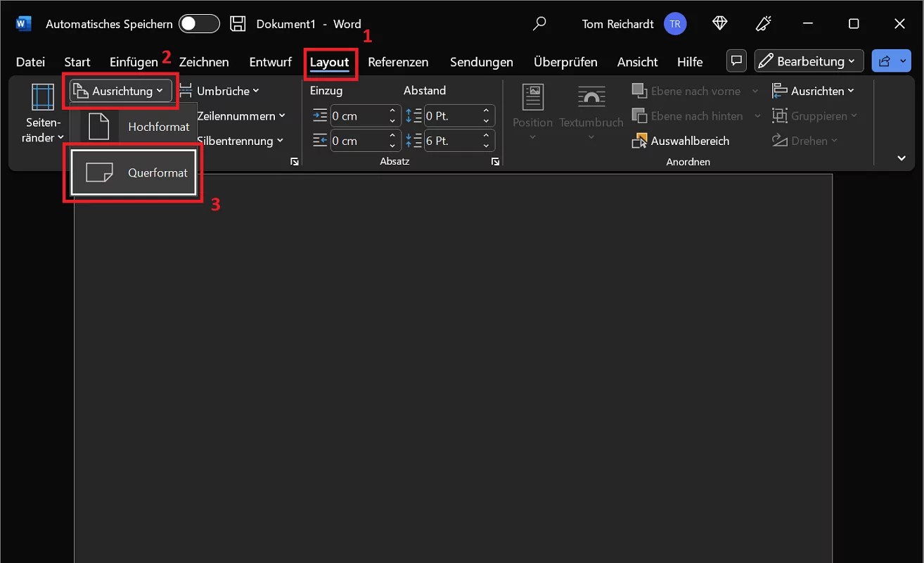924x563 pixels.
Task: Click the TR account avatar
Action: [675, 24]
